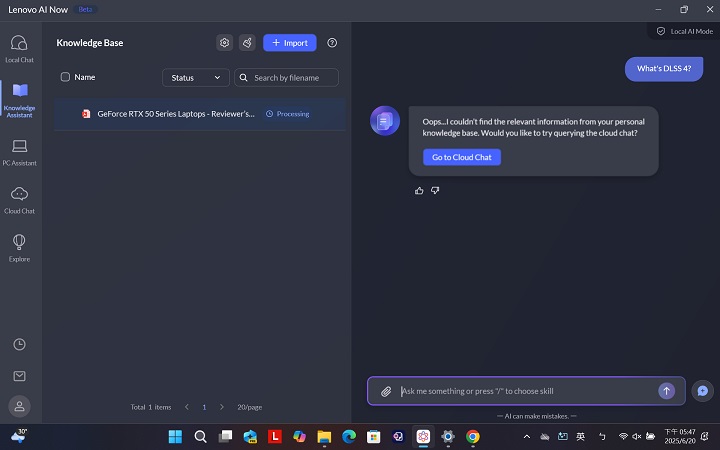
Task: Attach a file with the paperclip icon
Action: coord(386,391)
